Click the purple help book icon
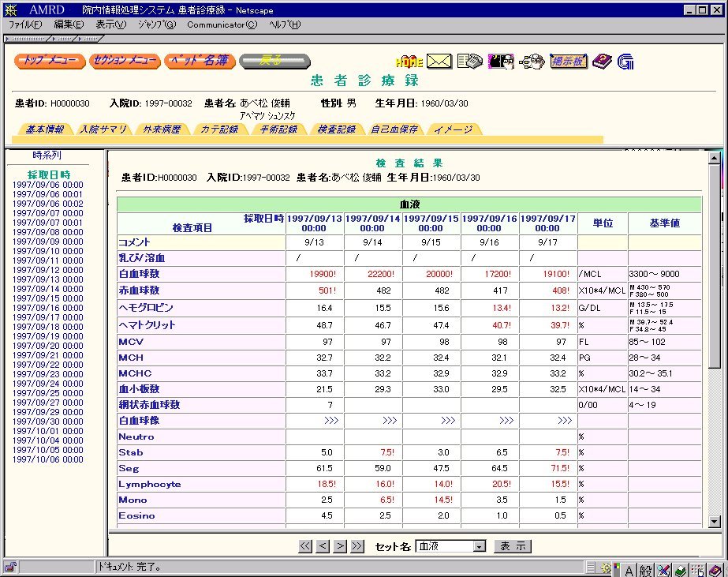 coord(603,62)
